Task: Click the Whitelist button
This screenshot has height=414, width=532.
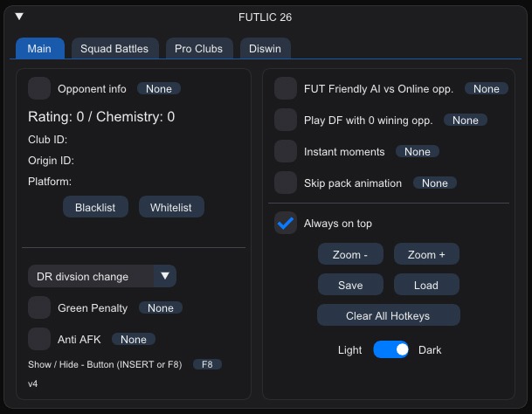Action: pos(171,207)
